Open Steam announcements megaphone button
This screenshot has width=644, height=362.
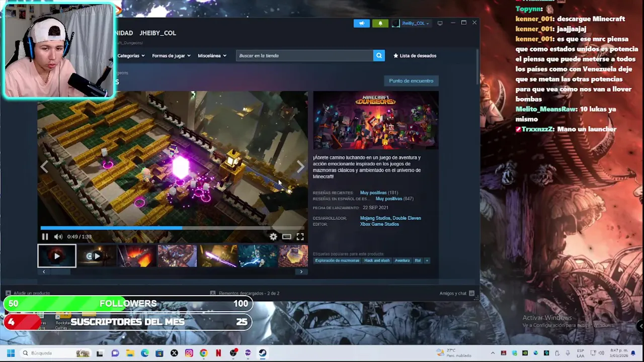361,23
